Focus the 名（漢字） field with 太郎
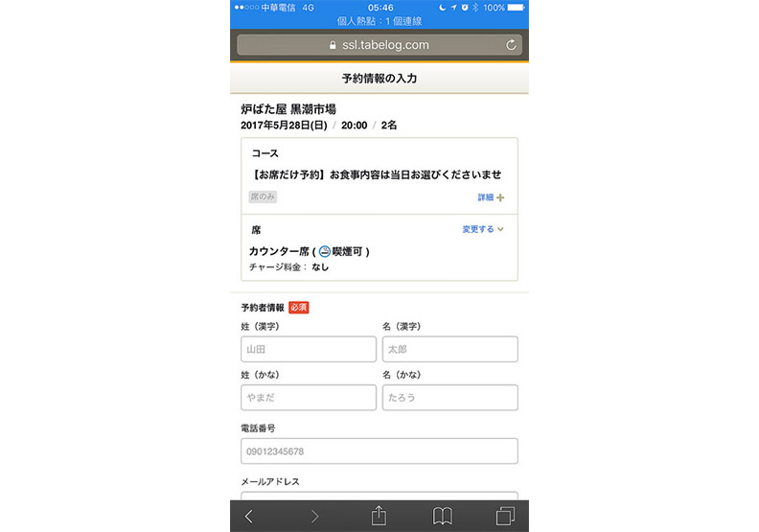 (450, 349)
